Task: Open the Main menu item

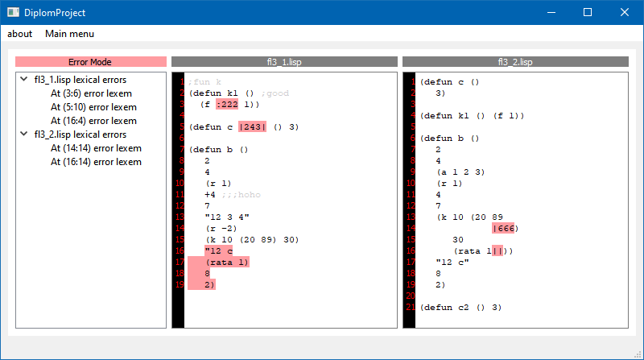Action: pos(69,34)
